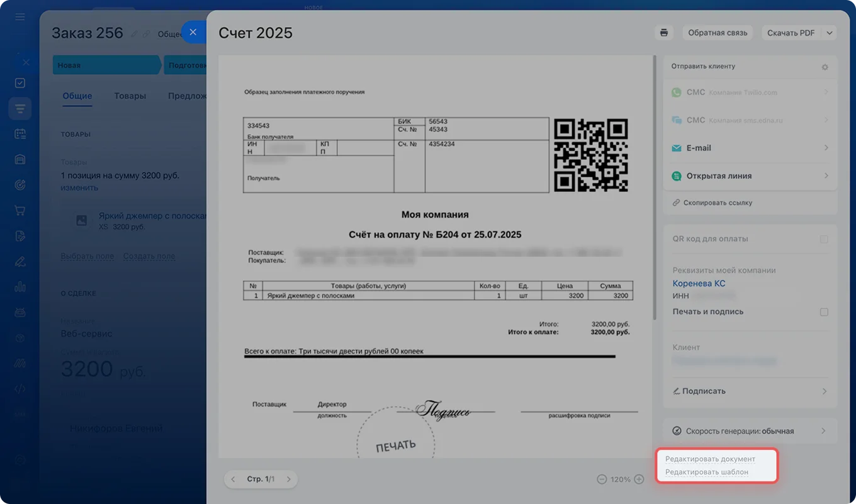
Task: Click Обратная связь button
Action: pos(718,33)
